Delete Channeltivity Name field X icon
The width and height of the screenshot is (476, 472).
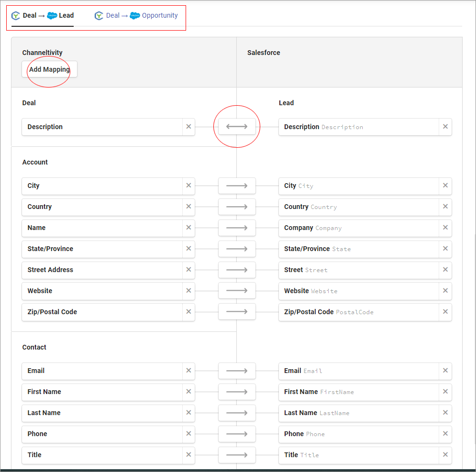click(x=188, y=227)
